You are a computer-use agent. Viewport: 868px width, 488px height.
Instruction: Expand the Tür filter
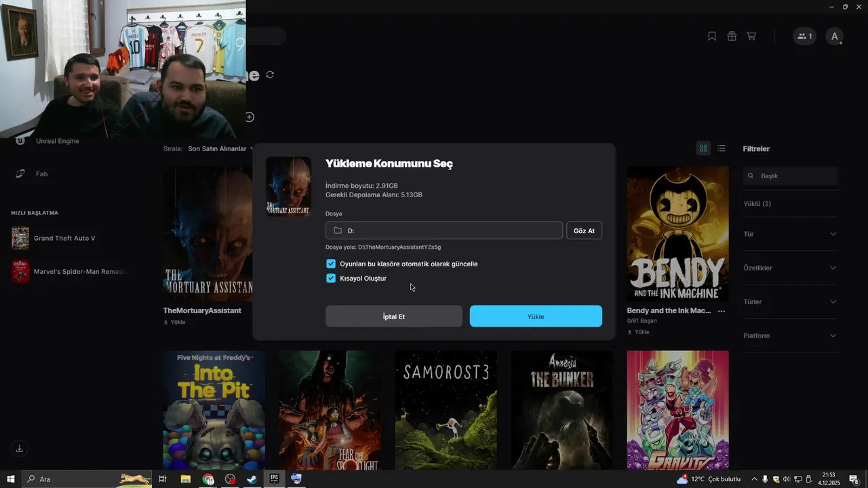click(790, 234)
